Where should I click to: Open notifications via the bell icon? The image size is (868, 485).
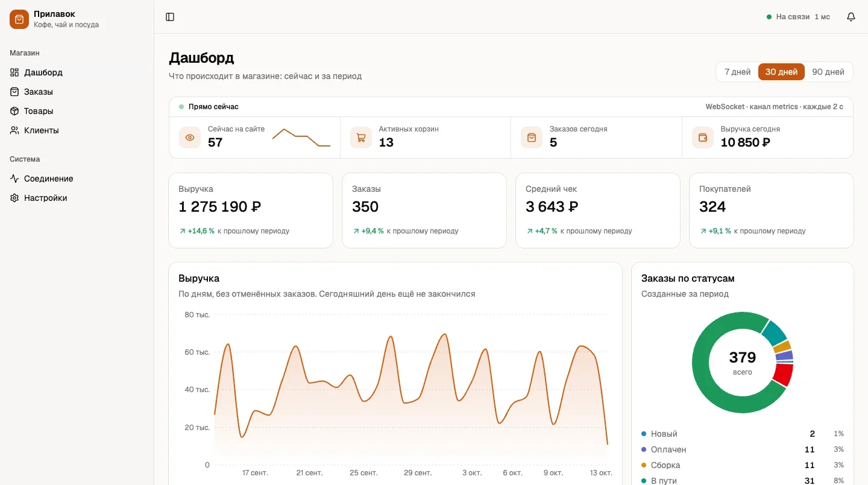point(851,17)
